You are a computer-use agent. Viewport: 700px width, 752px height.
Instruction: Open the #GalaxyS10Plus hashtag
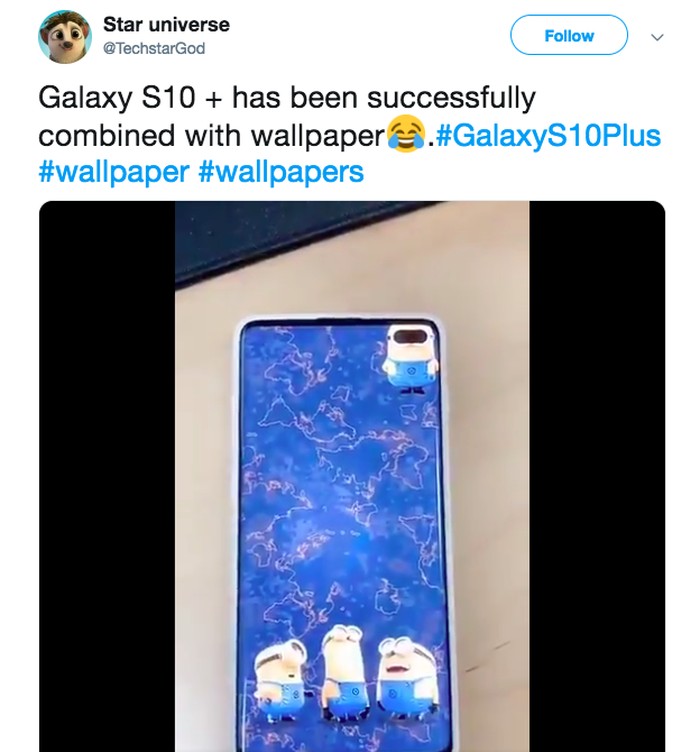coord(549,135)
